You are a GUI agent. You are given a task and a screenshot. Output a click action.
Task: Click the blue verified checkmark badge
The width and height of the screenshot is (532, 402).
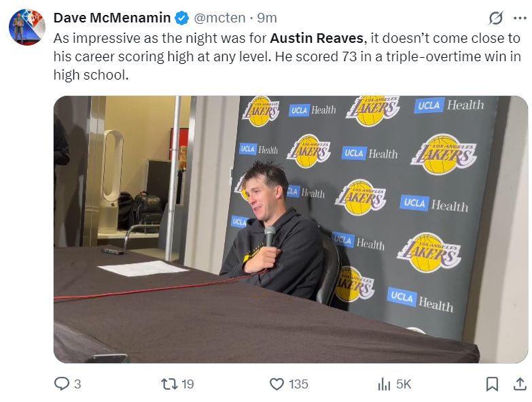pyautogui.click(x=182, y=18)
